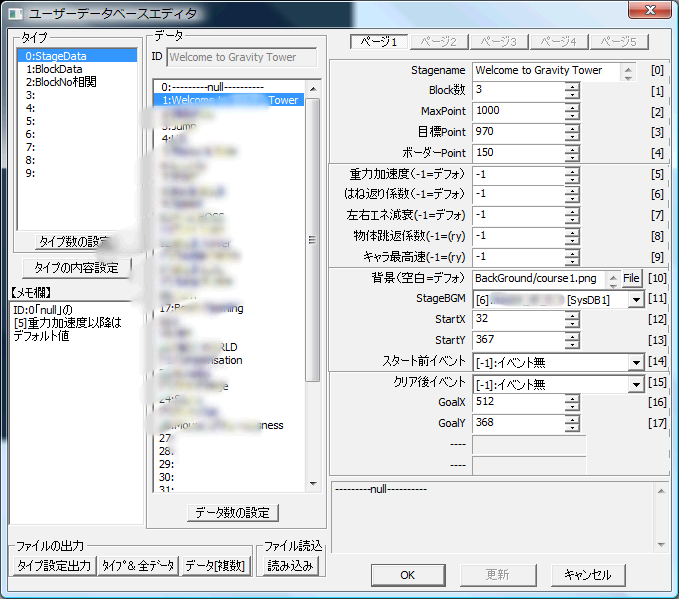
Task: Click the data list scrollbar thumb
Action: [x=313, y=240]
